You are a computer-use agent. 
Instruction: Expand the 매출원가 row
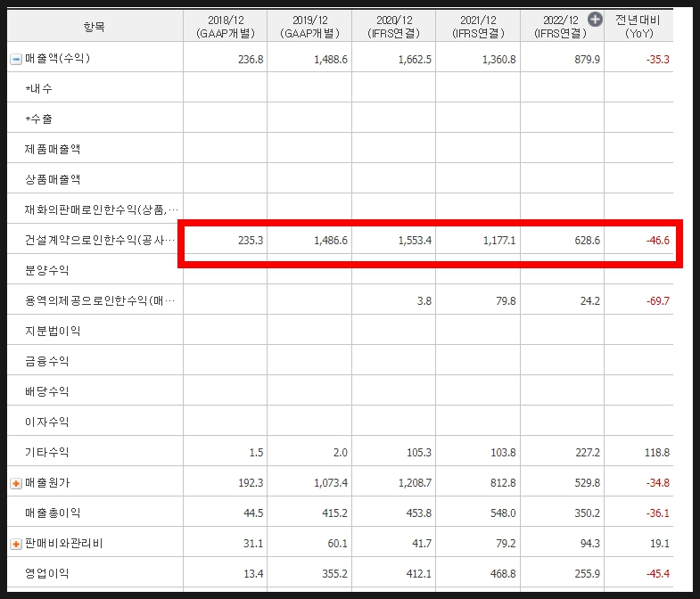(16, 483)
